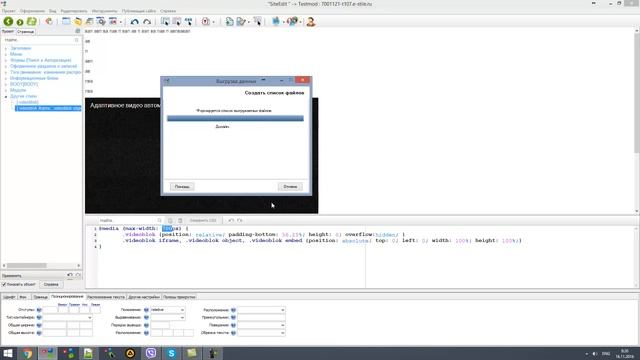Click the user profile icon in toolbar

[x=311, y=22]
